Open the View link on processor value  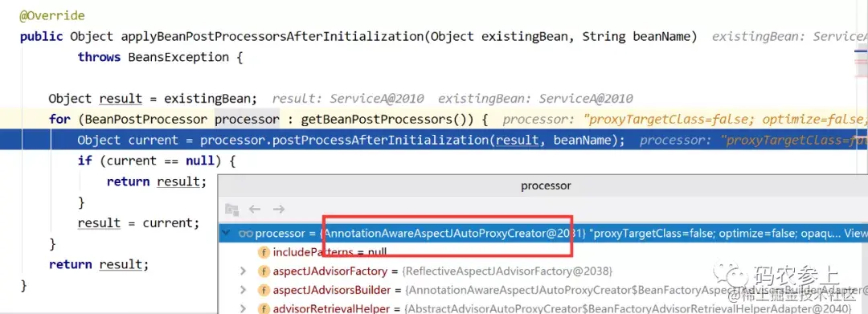855,234
